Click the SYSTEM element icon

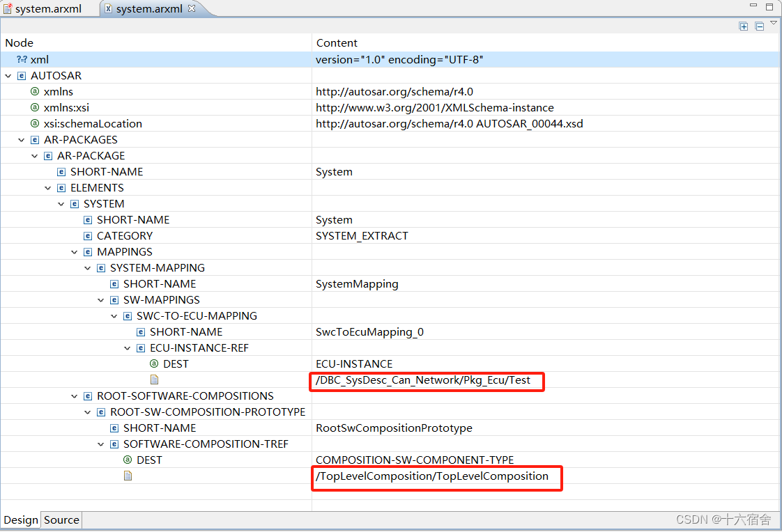pos(75,204)
